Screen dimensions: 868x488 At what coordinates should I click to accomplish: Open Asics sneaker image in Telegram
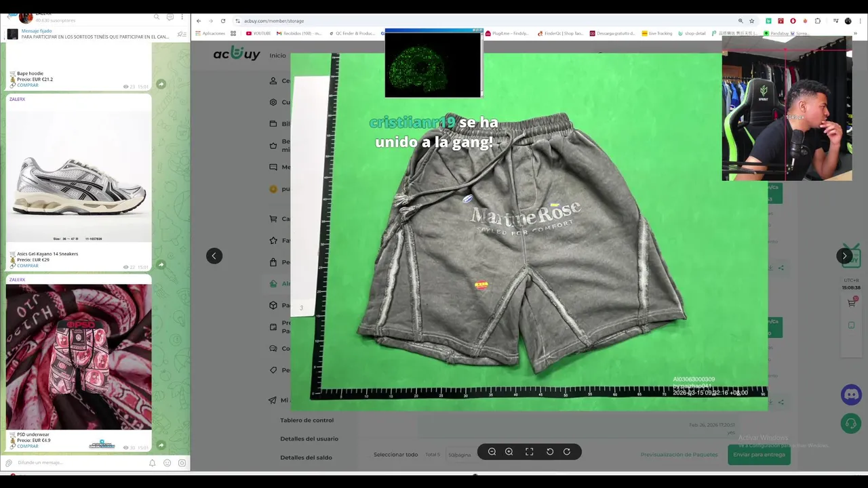tap(79, 176)
